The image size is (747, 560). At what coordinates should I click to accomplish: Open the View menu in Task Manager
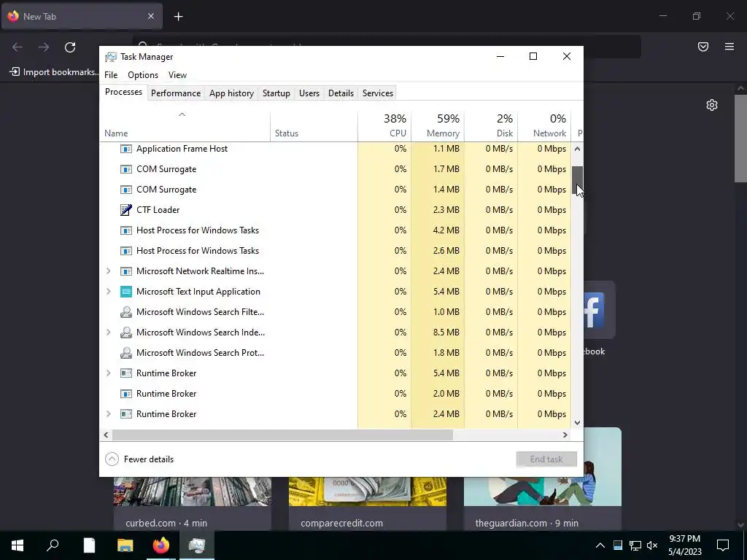(177, 75)
